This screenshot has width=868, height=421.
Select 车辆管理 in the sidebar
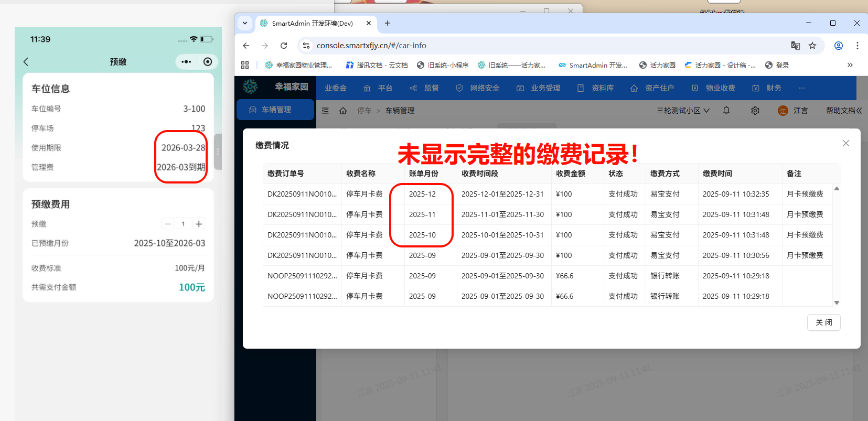275,110
